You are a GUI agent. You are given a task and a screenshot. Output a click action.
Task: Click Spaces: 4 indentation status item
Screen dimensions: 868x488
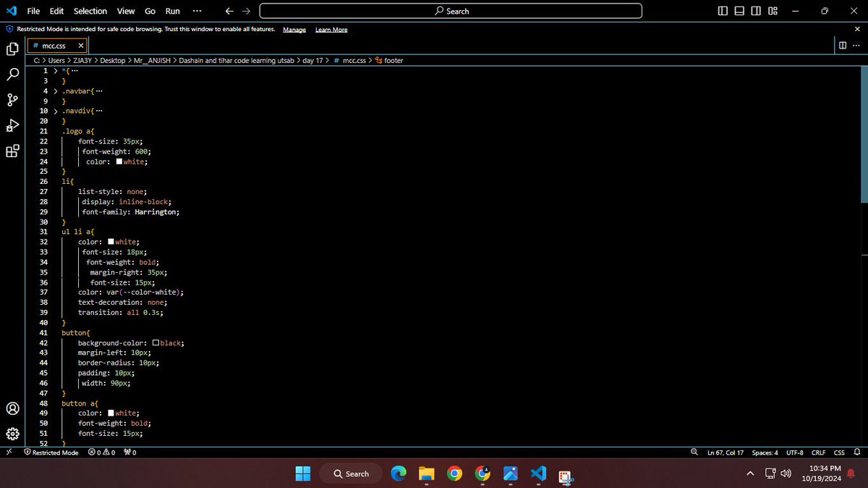click(x=765, y=452)
